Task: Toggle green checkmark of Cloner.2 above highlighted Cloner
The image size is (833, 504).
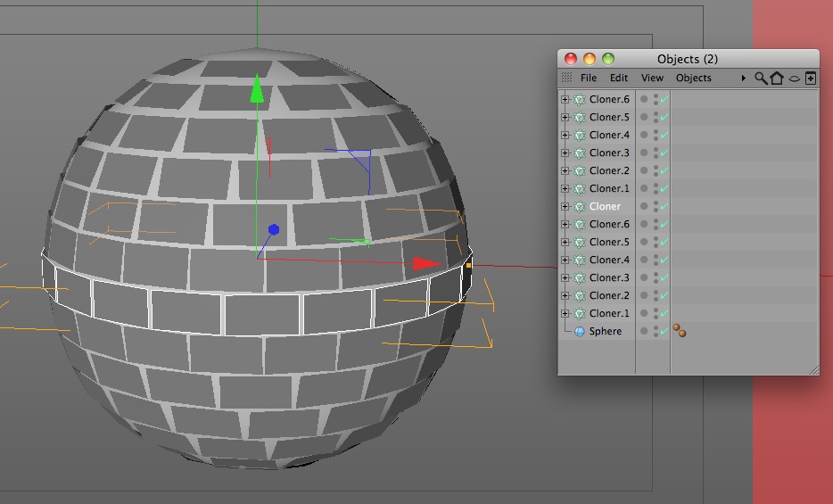Action: 664,170
